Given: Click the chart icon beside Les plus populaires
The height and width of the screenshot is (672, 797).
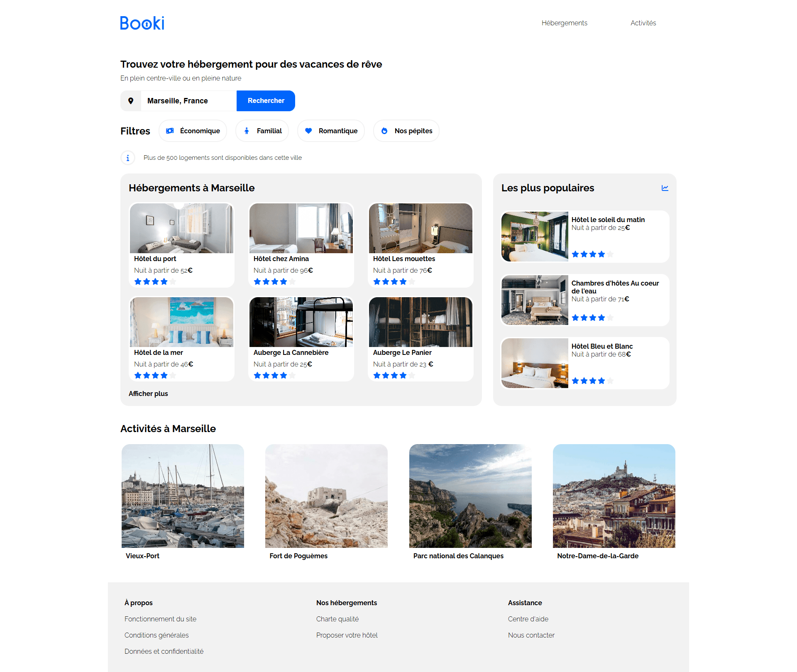Looking at the screenshot, I should (x=665, y=188).
